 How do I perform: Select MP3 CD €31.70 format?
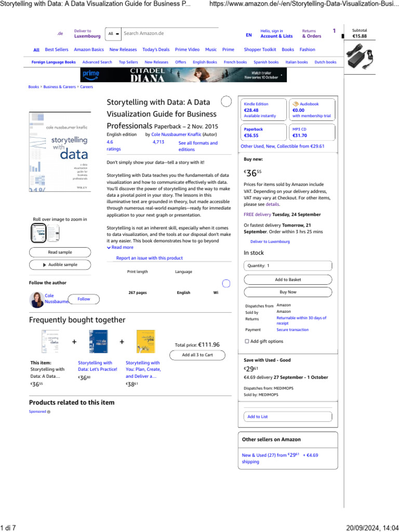click(x=312, y=132)
